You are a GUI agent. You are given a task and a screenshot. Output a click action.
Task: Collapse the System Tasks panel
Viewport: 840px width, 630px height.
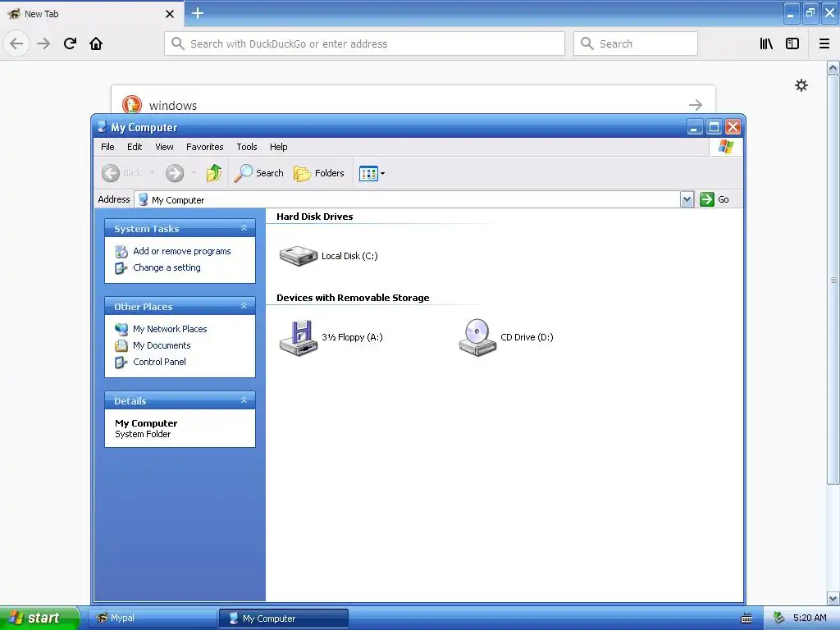244,228
